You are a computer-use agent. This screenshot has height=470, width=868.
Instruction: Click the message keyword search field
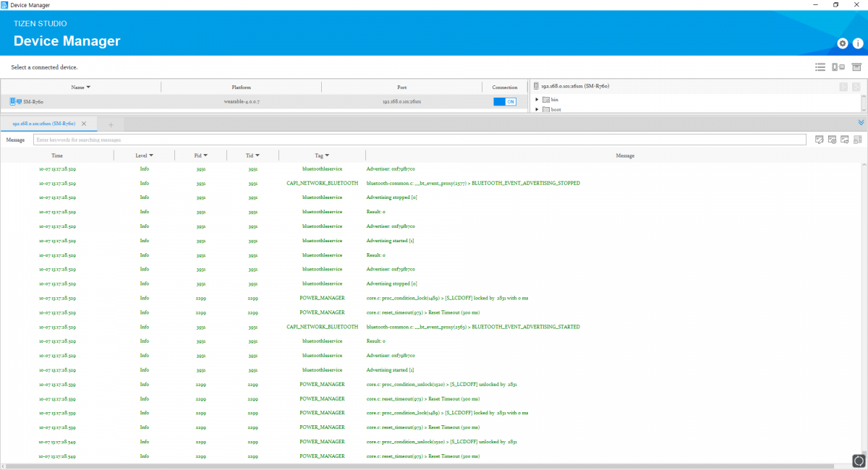(420, 140)
